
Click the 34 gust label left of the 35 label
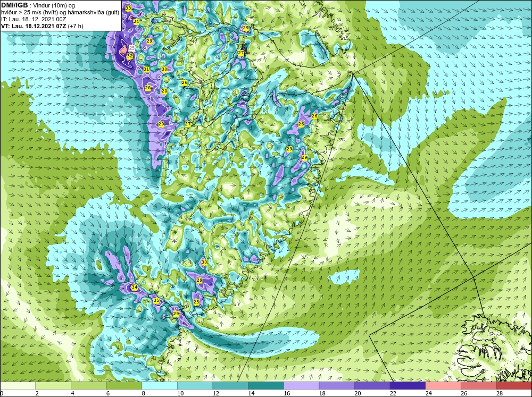pyautogui.click(x=135, y=287)
